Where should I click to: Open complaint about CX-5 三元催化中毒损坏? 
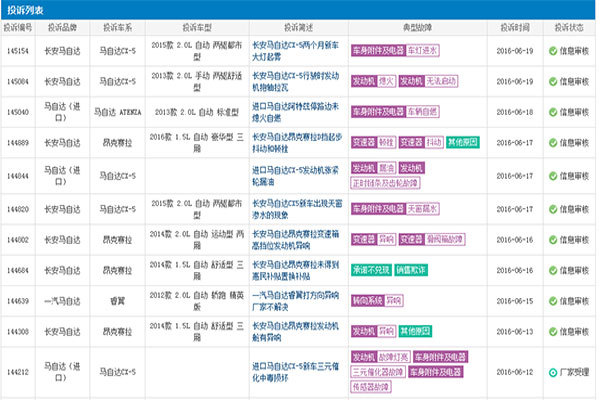click(x=295, y=372)
